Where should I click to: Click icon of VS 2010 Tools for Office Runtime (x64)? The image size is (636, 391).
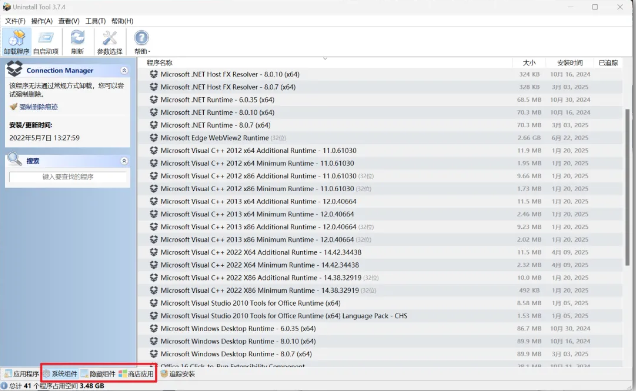(x=154, y=303)
